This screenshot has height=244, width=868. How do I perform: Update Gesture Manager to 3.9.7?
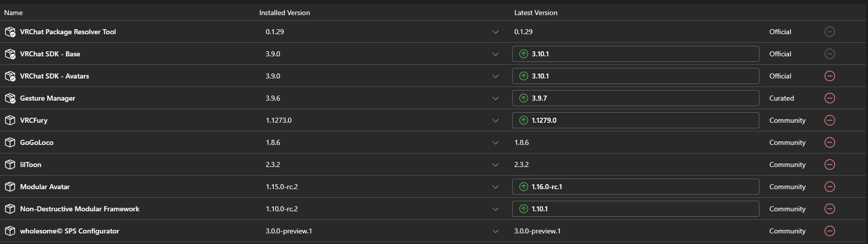point(635,98)
